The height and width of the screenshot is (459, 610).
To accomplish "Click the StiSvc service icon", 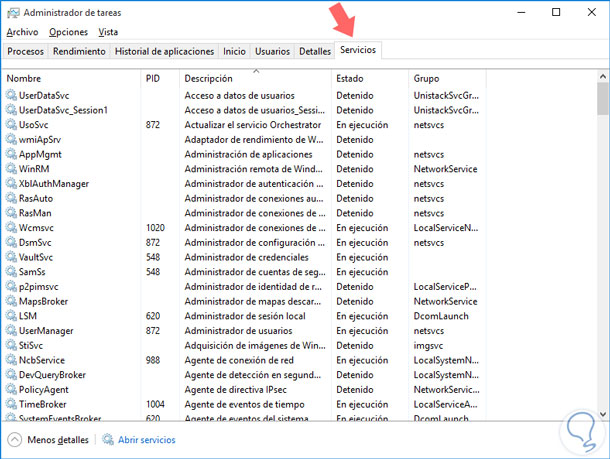I will 11,345.
